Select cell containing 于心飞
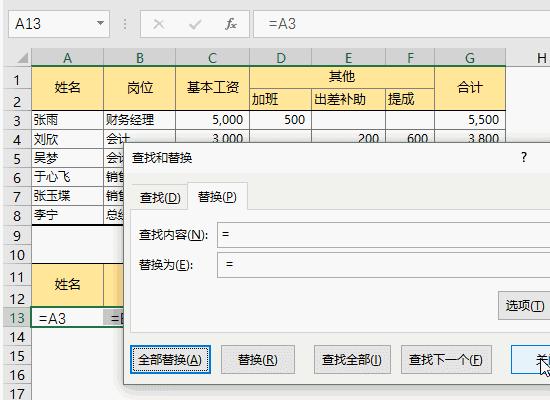Image resolution: width=550 pixels, height=400 pixels. pyautogui.click(x=68, y=177)
